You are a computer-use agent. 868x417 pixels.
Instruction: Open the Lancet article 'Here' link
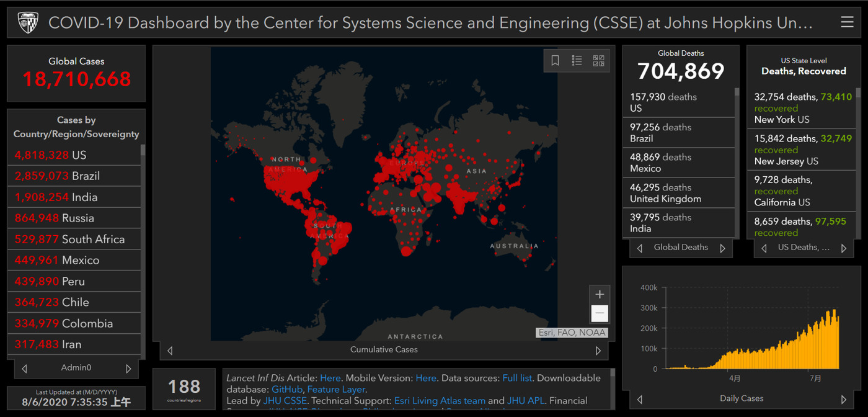tap(330, 378)
